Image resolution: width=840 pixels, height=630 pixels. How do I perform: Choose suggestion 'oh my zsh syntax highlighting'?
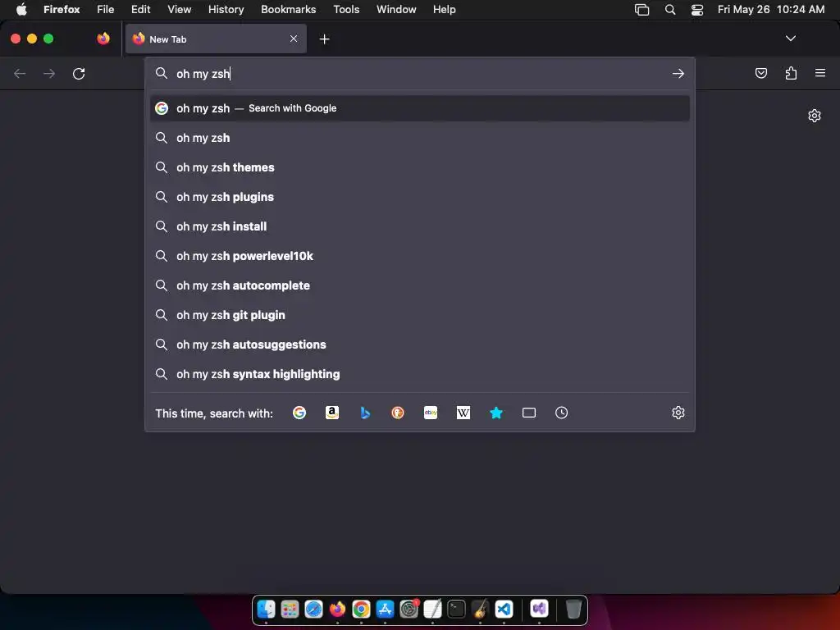(419, 373)
